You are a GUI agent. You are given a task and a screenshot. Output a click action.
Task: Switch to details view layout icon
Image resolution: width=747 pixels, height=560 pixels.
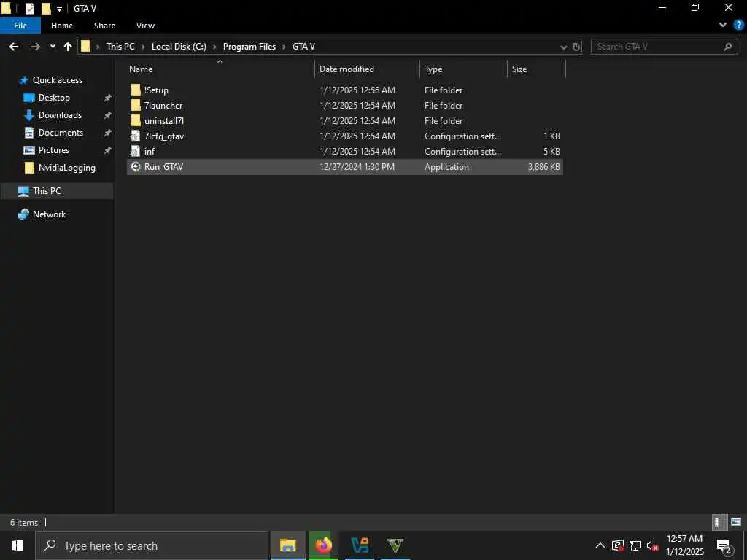(719, 522)
